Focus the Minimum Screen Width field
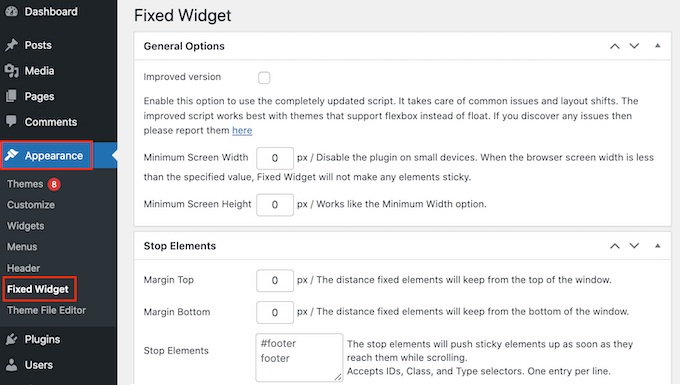This screenshot has height=385, width=680. 275,158
